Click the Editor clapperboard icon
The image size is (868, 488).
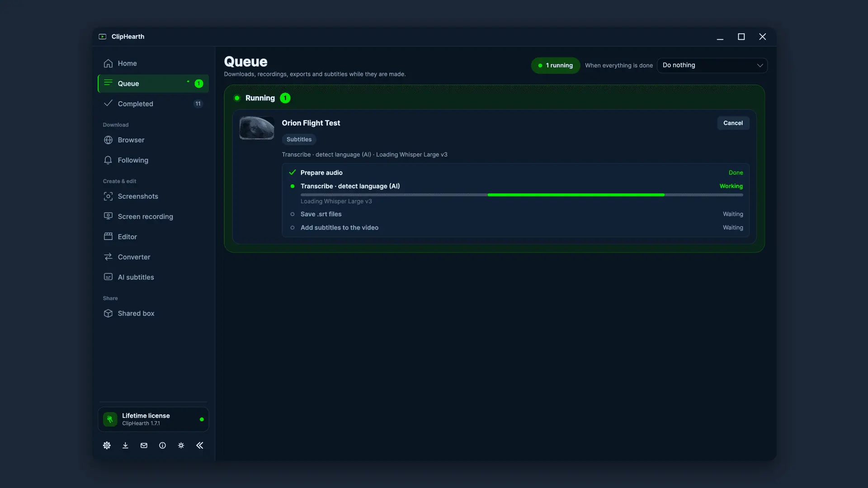click(x=108, y=237)
